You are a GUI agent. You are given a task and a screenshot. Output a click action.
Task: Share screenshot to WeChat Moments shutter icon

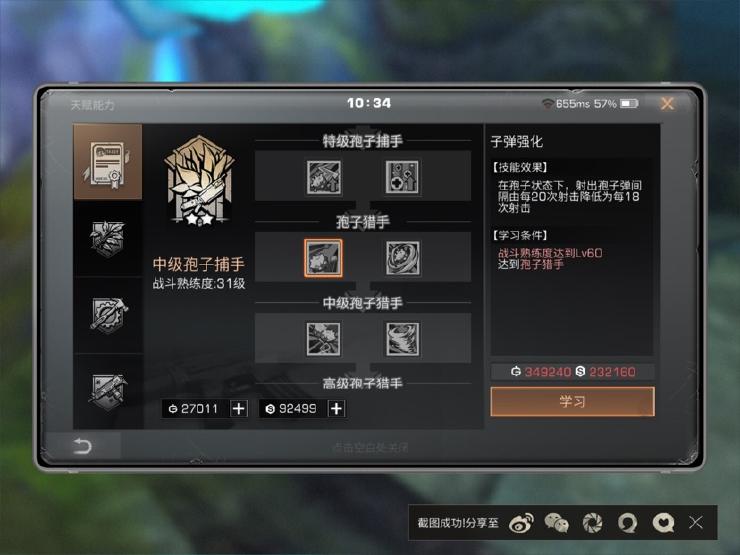pyautogui.click(x=592, y=523)
